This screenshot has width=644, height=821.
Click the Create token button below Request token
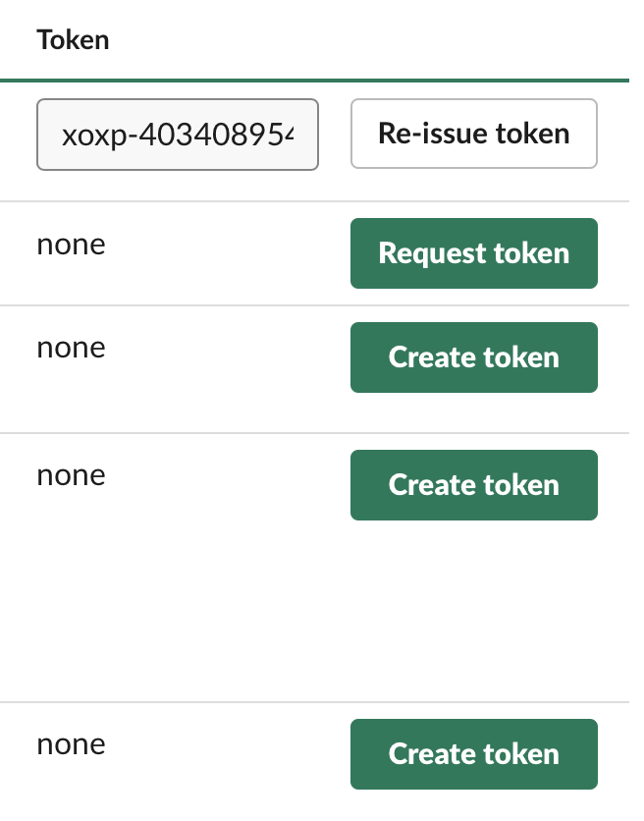pos(474,357)
